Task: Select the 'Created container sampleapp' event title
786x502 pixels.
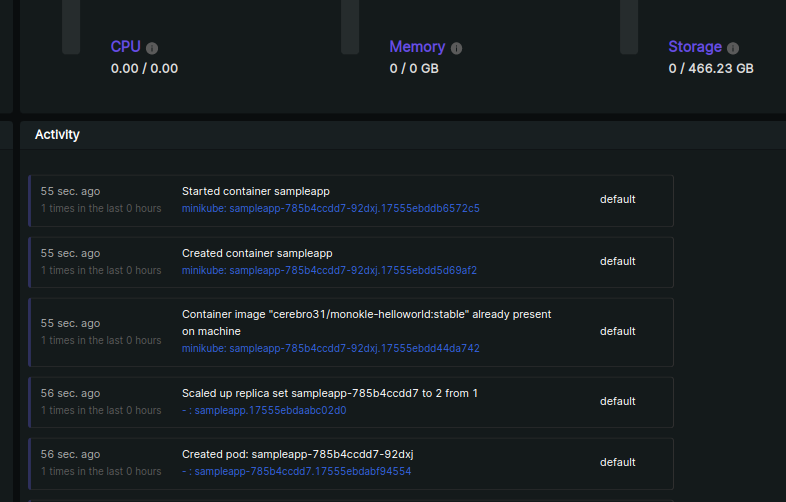Action: coord(256,253)
